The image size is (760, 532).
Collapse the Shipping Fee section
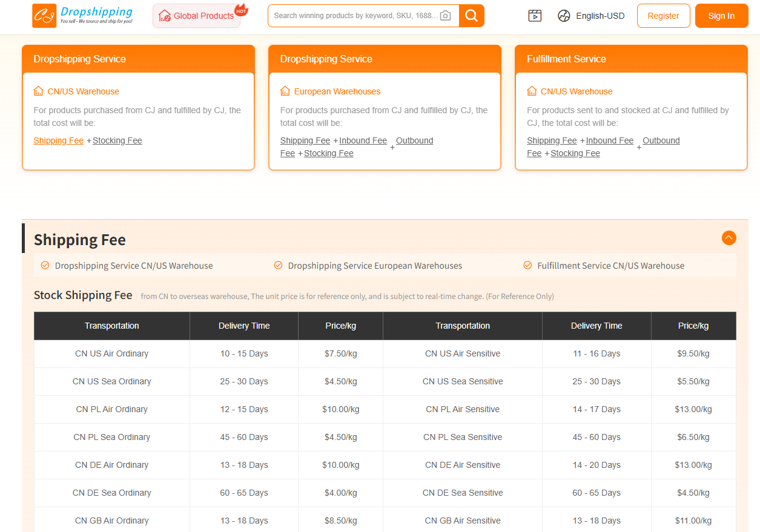[729, 238]
